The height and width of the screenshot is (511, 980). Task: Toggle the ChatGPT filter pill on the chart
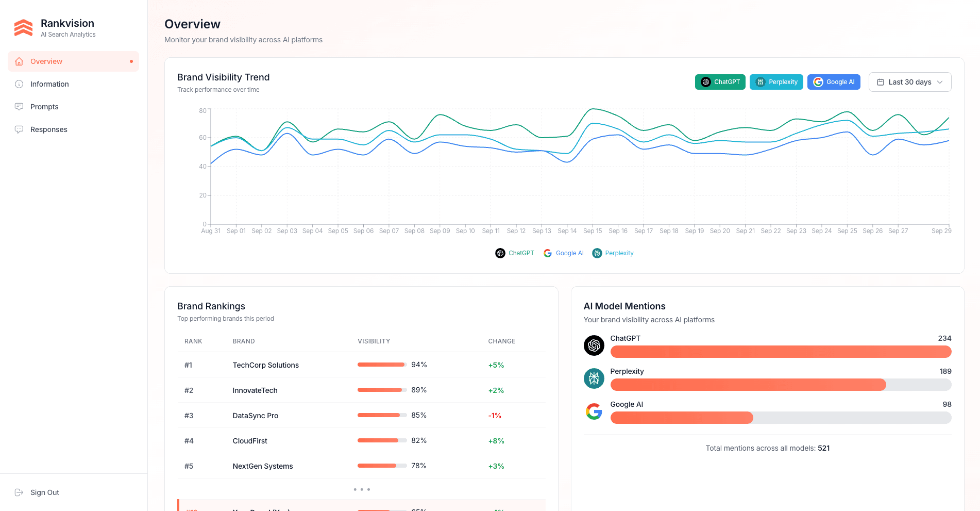point(720,81)
